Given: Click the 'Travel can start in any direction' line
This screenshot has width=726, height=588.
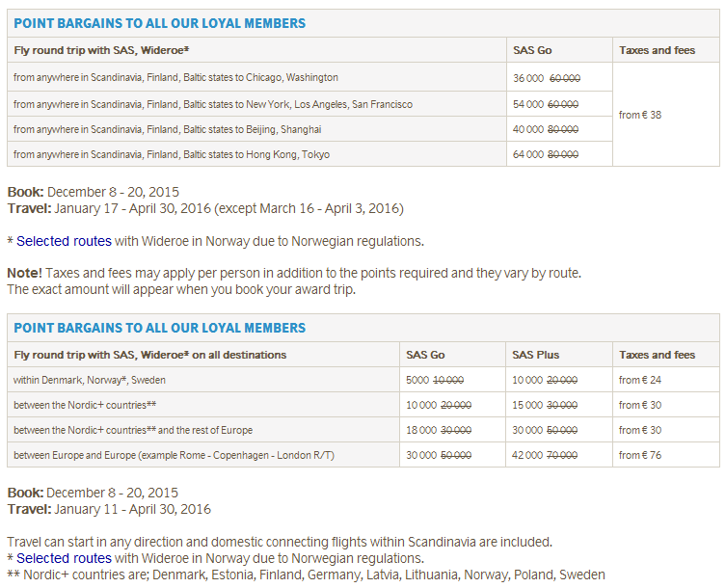Looking at the screenshot, I should point(280,542).
